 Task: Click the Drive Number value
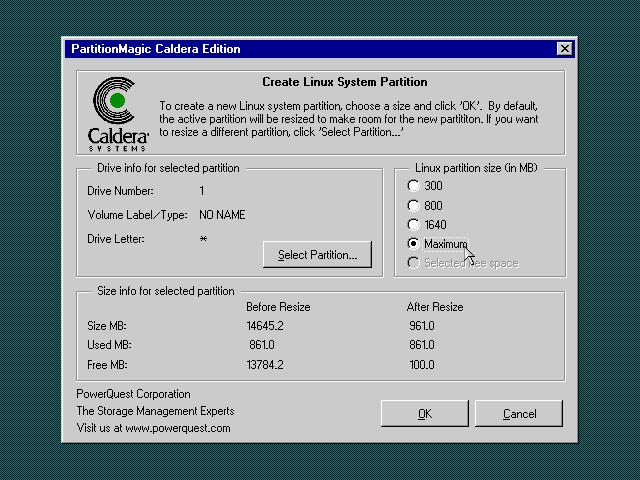point(202,191)
